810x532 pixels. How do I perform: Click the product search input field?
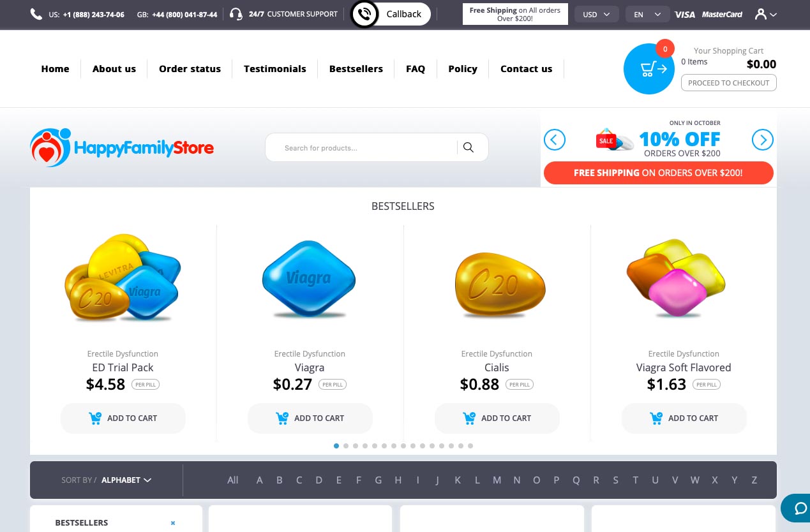(367, 147)
